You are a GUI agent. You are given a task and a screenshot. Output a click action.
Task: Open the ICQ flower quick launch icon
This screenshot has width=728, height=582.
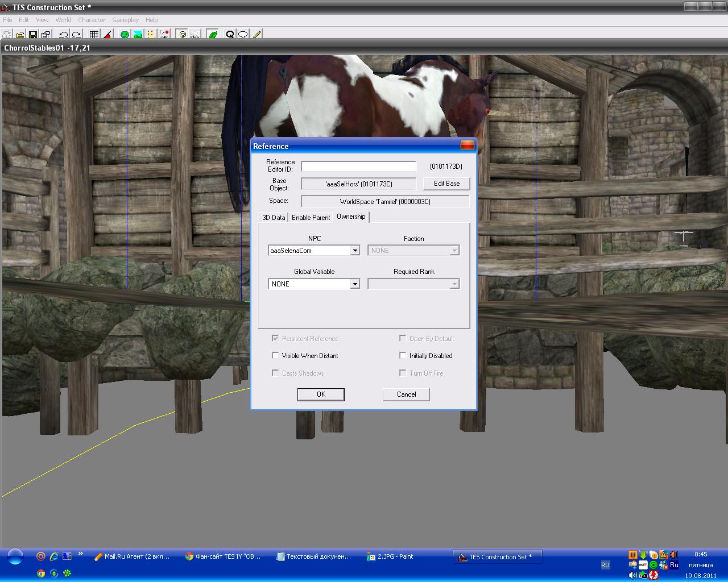coord(67,573)
